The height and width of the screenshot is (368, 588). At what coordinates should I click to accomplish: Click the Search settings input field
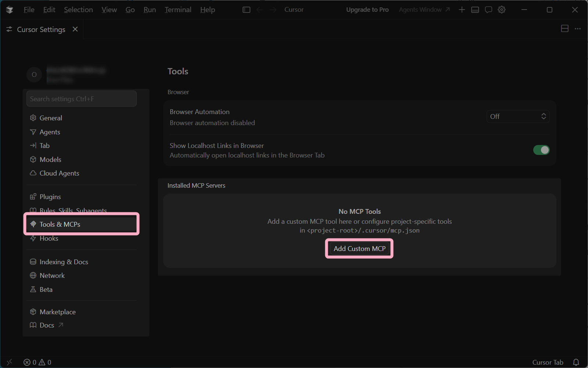click(82, 99)
